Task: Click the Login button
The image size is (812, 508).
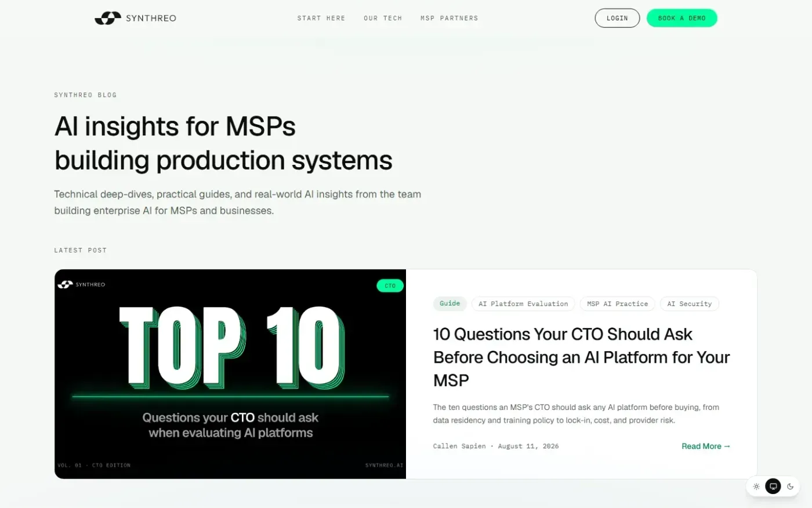Action: pyautogui.click(x=617, y=18)
